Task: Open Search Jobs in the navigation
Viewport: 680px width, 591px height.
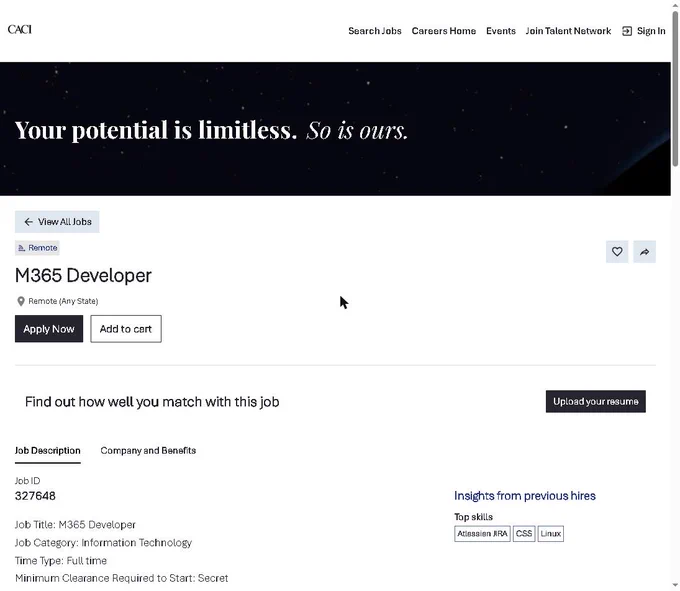Action: tap(375, 31)
